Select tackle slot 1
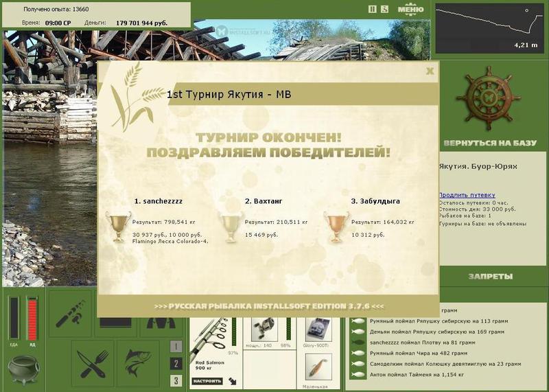 click(x=176, y=347)
